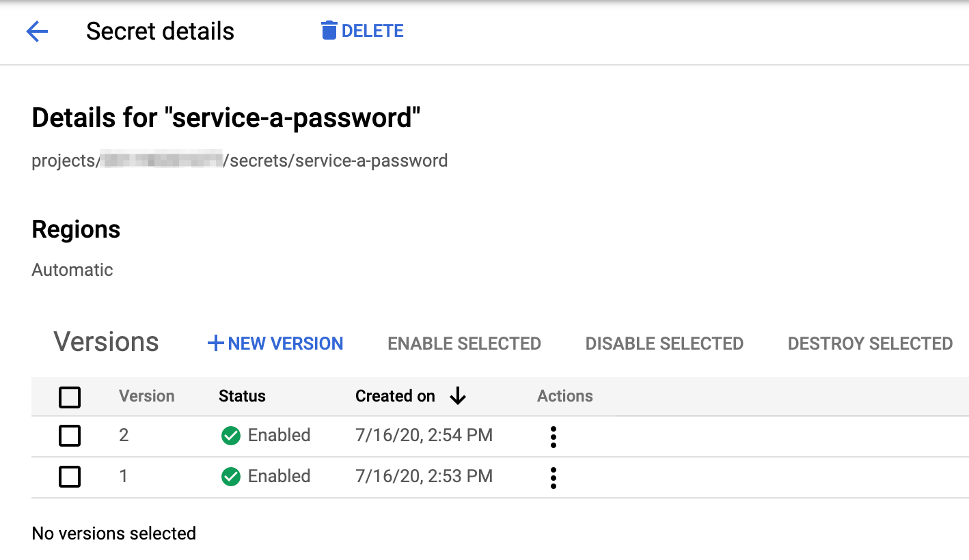
Task: Click the green Enabled status icon for version 2
Action: 231,435
